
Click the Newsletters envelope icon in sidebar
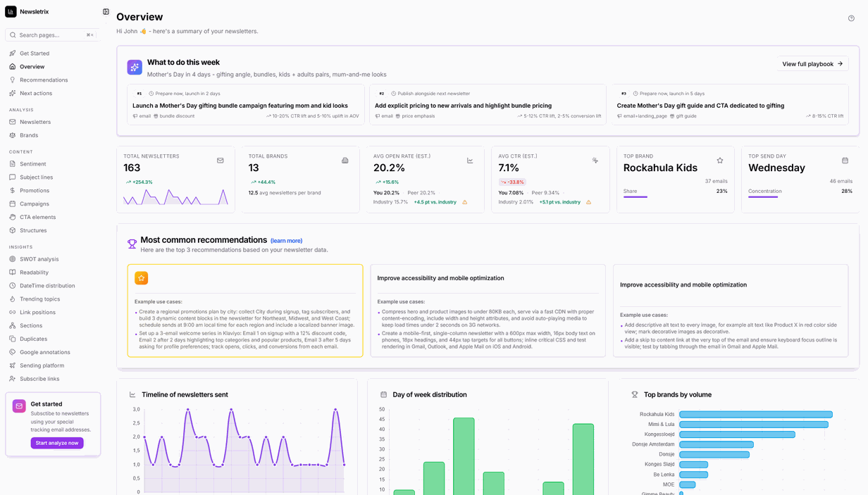tap(13, 122)
